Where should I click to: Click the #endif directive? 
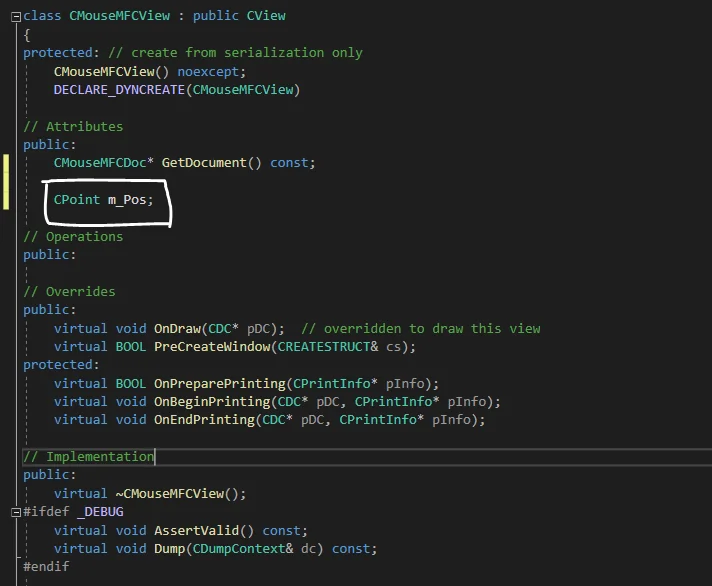point(46,566)
